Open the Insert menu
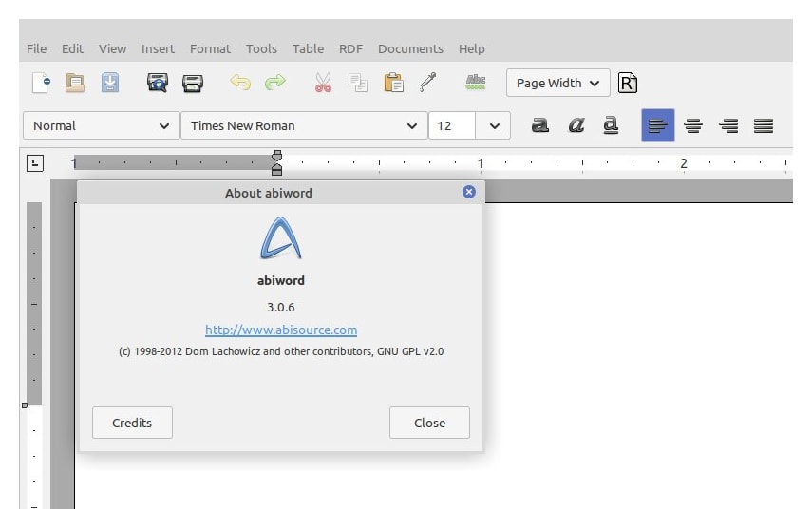Image resolution: width=812 pixels, height=528 pixels. (158, 48)
